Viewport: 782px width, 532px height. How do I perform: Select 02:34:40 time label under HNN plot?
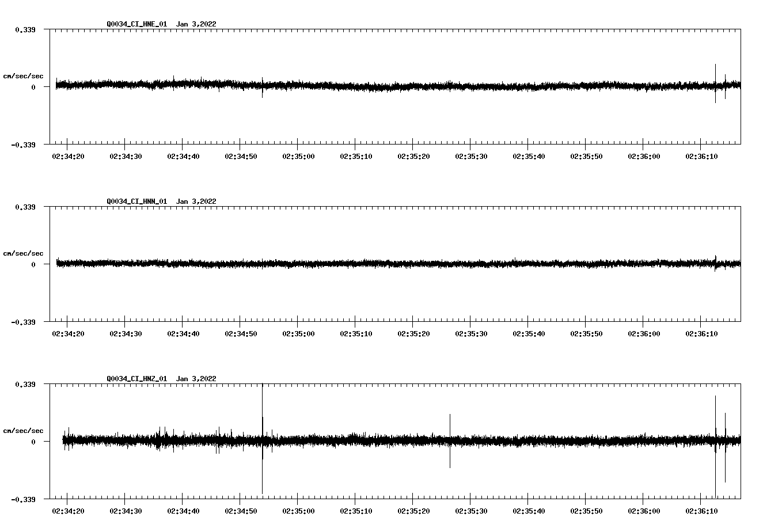point(183,333)
